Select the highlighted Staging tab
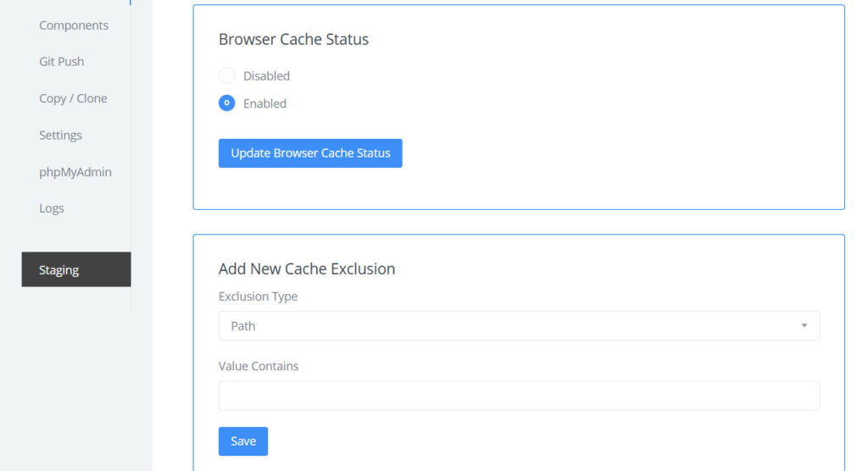The height and width of the screenshot is (471, 868). click(76, 269)
